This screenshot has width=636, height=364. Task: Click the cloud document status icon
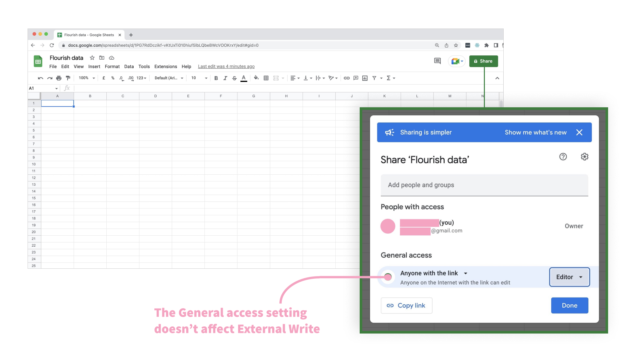click(x=112, y=58)
